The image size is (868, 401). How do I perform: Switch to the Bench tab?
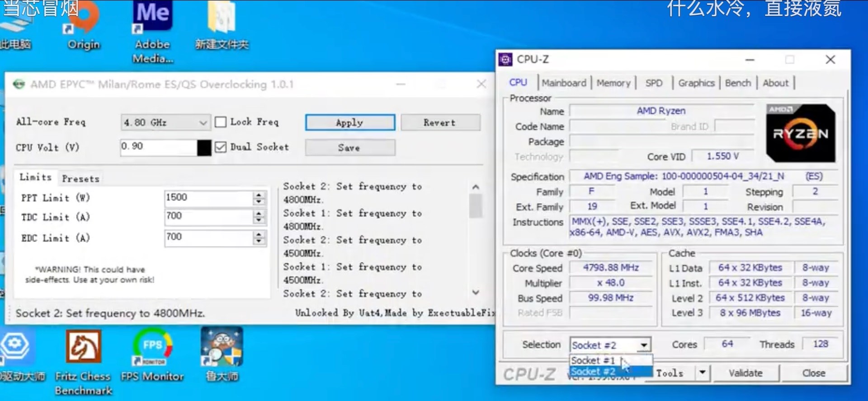[738, 83]
